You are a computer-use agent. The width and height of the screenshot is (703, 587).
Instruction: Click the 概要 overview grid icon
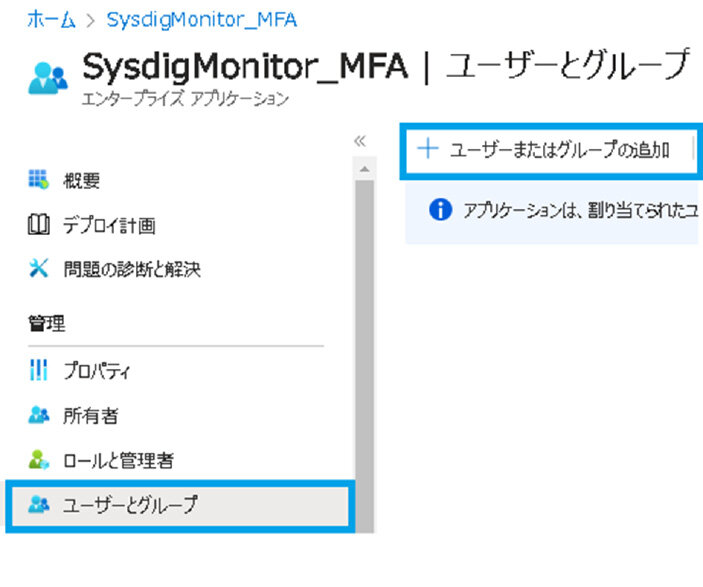[38, 180]
